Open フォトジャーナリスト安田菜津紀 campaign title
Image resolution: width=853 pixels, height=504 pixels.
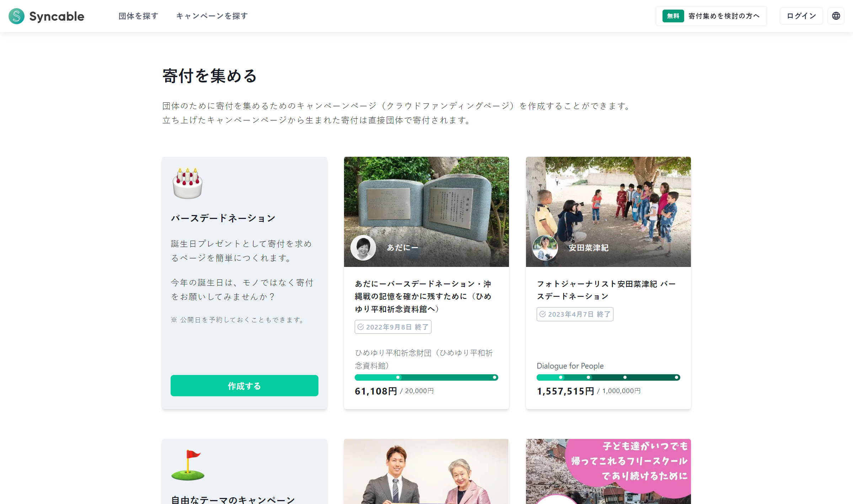[606, 290]
